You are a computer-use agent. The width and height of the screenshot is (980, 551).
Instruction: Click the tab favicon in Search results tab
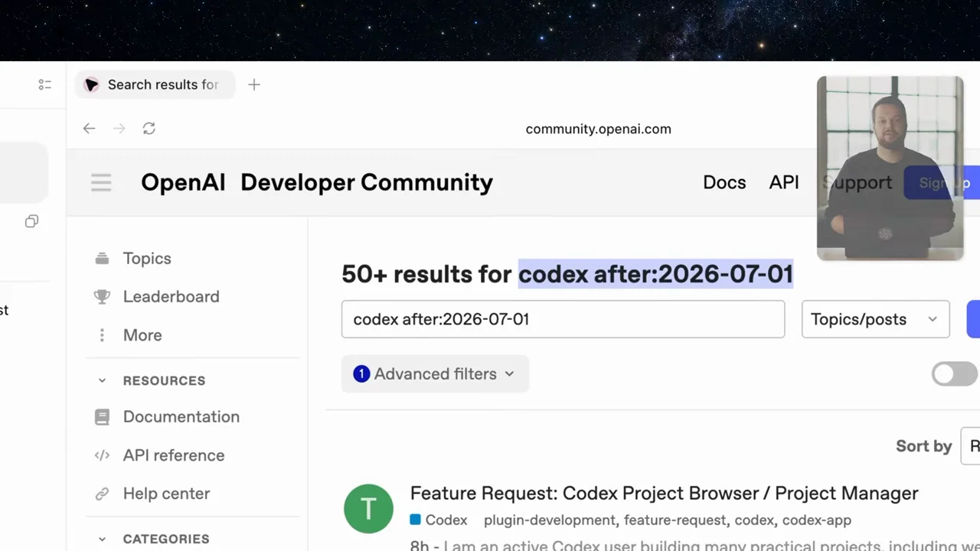pos(92,85)
